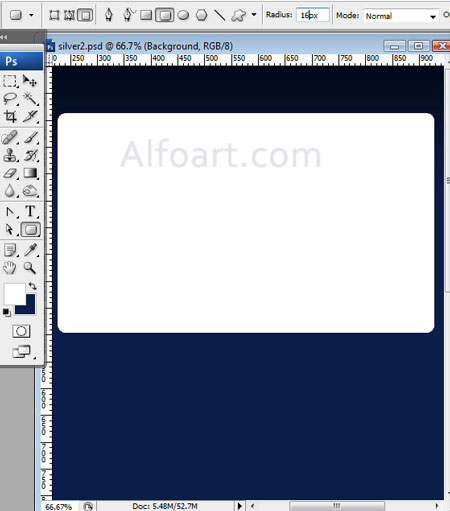
Task: Change the screen mode
Action: (x=21, y=351)
